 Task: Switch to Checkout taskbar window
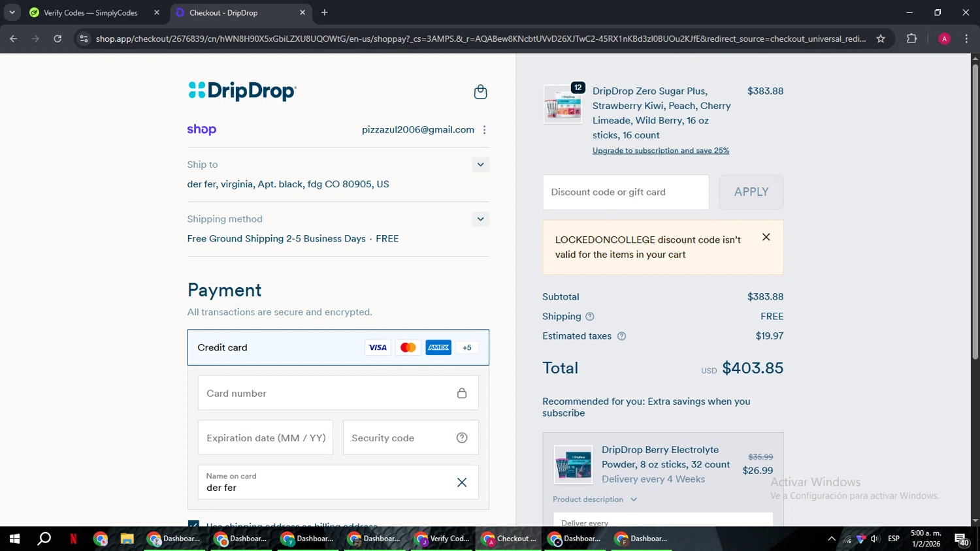tap(508, 539)
